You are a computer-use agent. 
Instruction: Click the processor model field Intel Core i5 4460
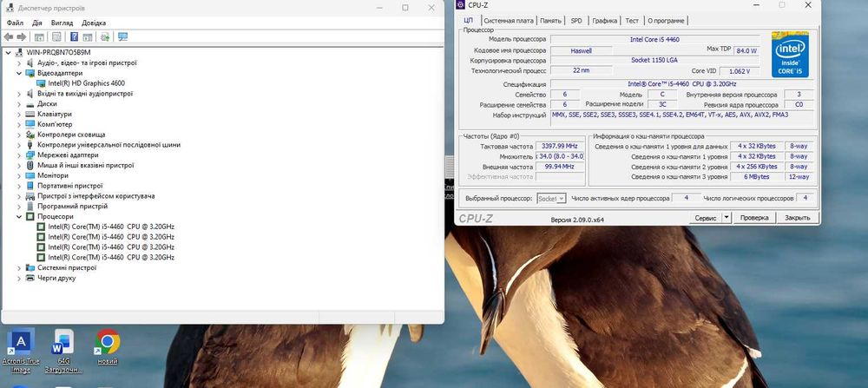pos(654,40)
